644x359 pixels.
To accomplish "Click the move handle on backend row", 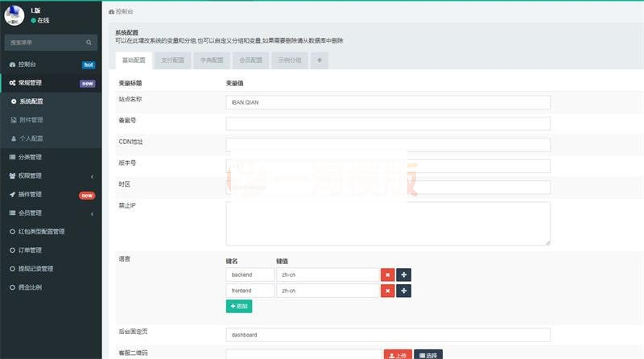I will coord(403,274).
